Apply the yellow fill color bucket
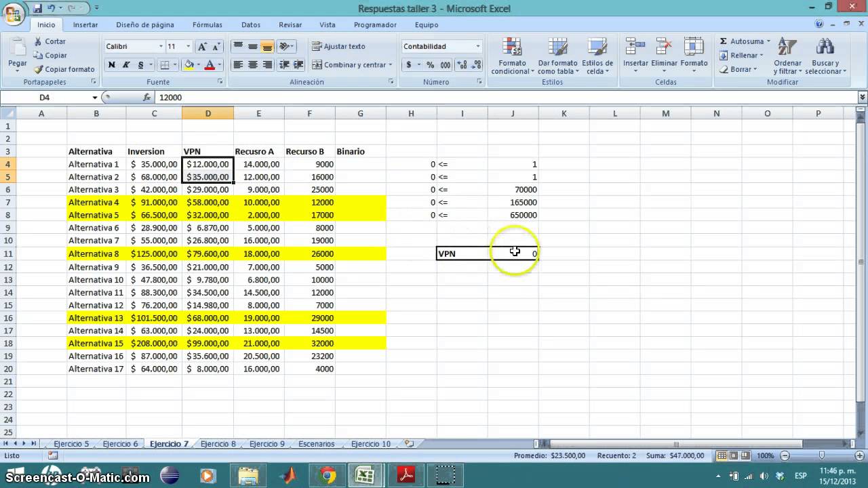This screenshot has width=868, height=488. coord(189,65)
